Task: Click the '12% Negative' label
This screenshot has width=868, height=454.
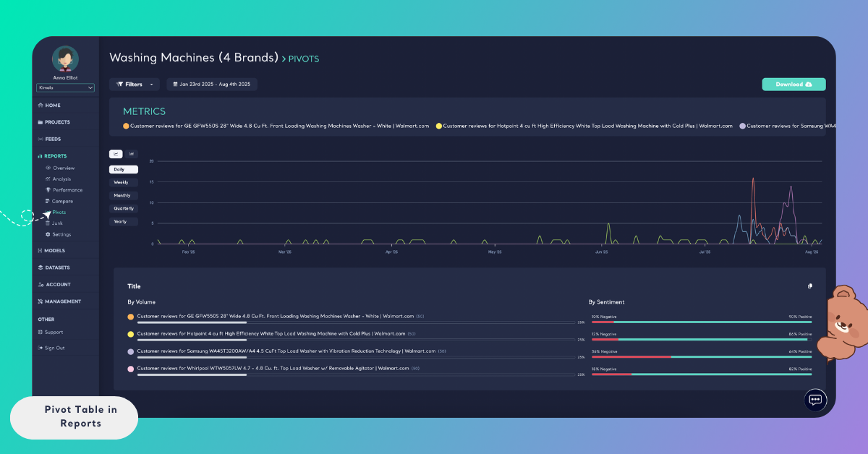Action: pos(604,334)
